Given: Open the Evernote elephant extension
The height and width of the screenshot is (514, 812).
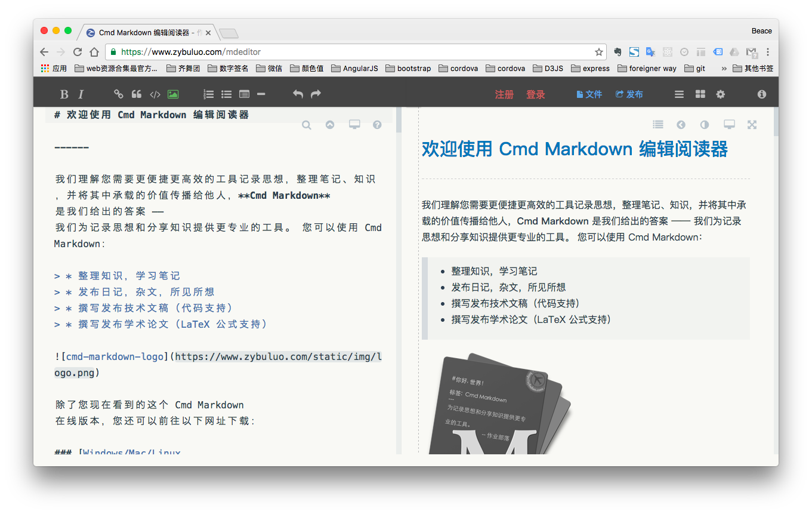Looking at the screenshot, I should point(618,52).
